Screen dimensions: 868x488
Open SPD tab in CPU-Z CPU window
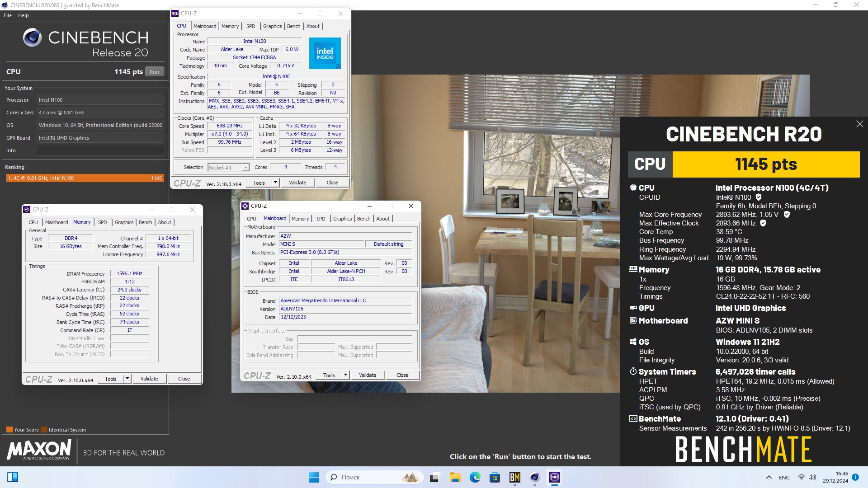click(x=251, y=26)
